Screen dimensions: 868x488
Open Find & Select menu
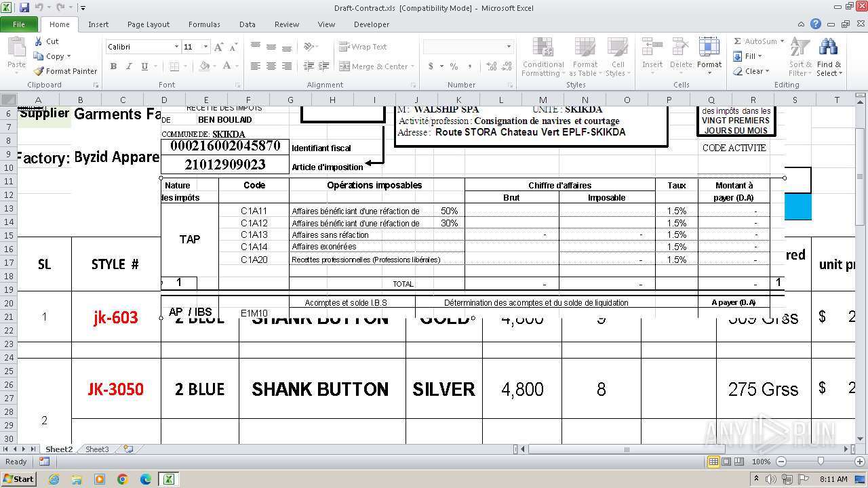[828, 58]
